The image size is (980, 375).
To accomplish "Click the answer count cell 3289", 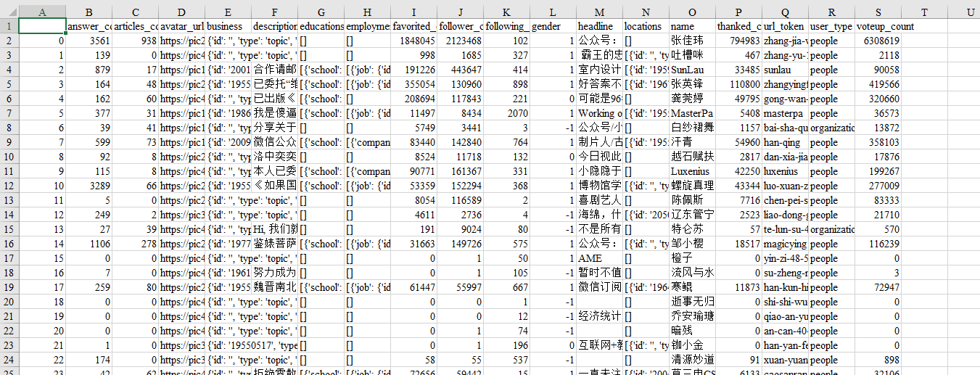I will tap(88, 186).
